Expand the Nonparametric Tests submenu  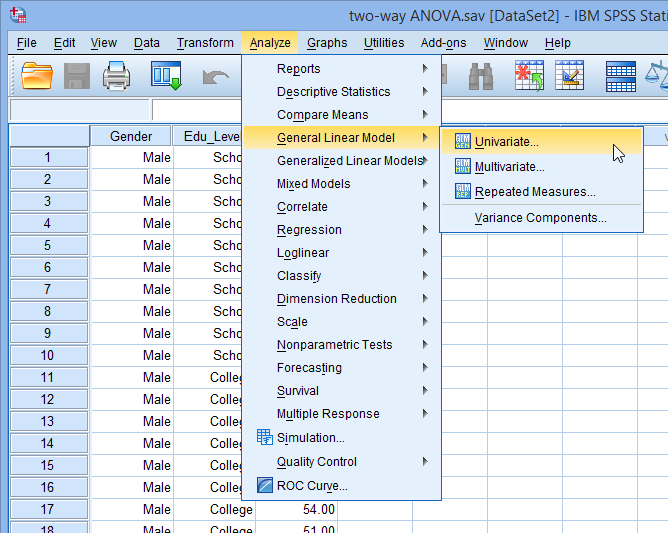[x=334, y=345]
